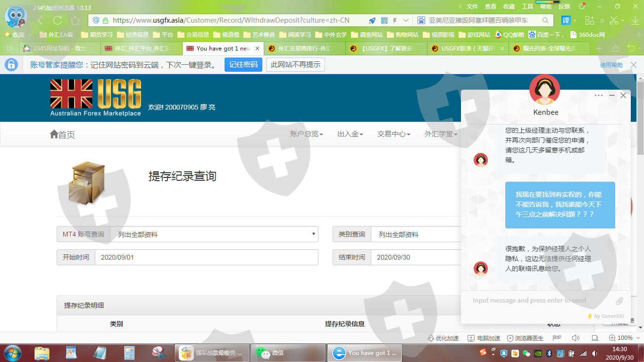Toggle the browser sound mute icon
This screenshot has height=362, width=644.
(x=576, y=338)
